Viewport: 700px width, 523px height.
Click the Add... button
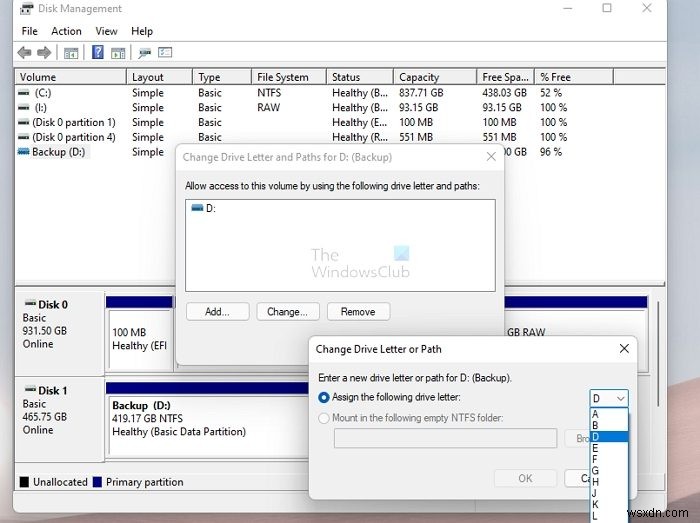pyautogui.click(x=217, y=311)
